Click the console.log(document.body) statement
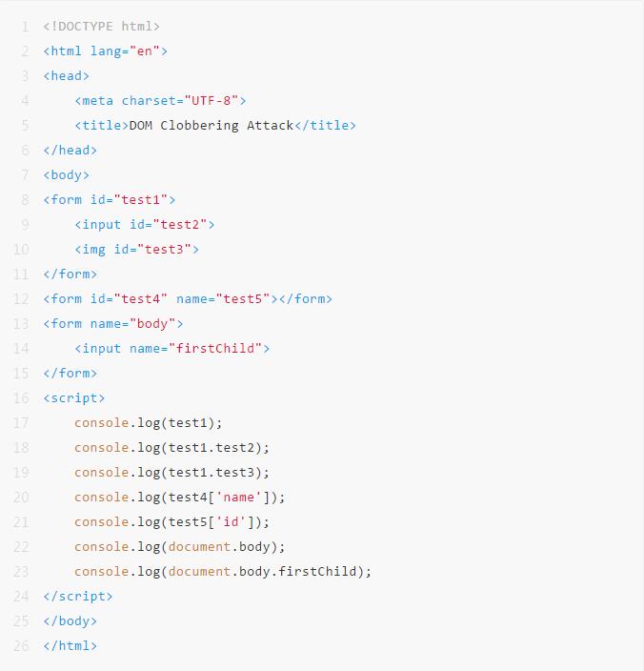Viewport: 644px width, 671px height. [180, 547]
